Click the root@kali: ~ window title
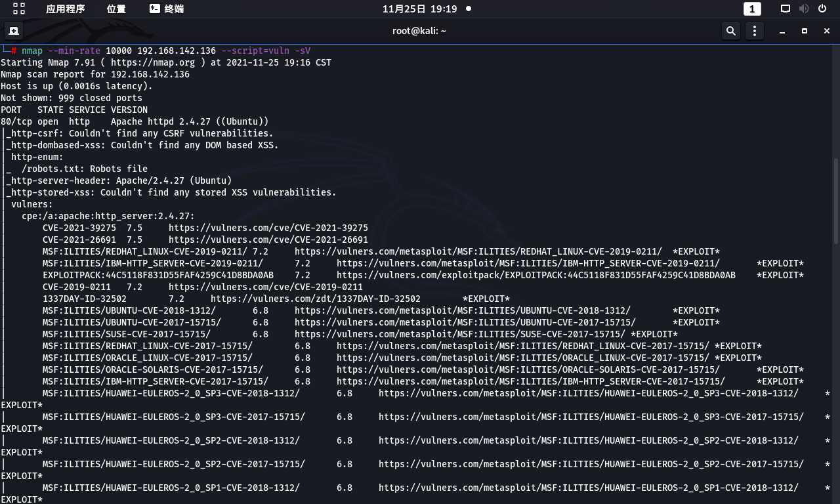Image resolution: width=840 pixels, height=504 pixels. click(x=419, y=30)
